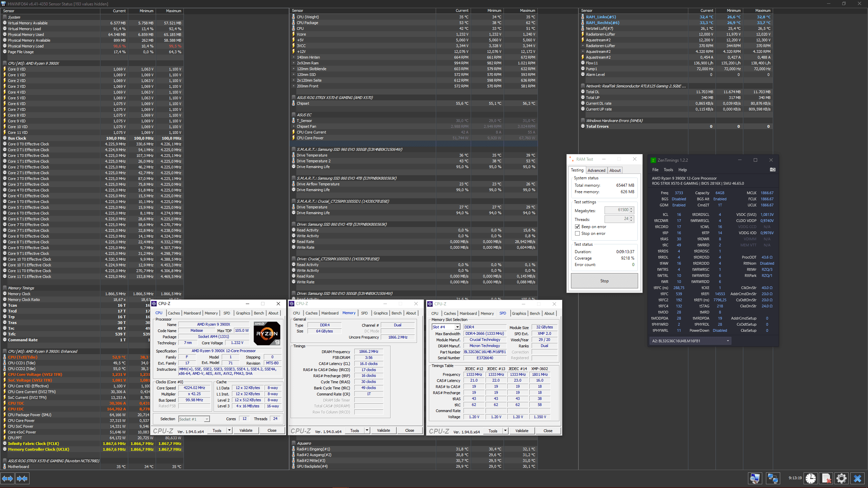Click the Ryzen logo in CPU-Z CPU window
Viewport: 868px width, 488px height.
[267, 333]
